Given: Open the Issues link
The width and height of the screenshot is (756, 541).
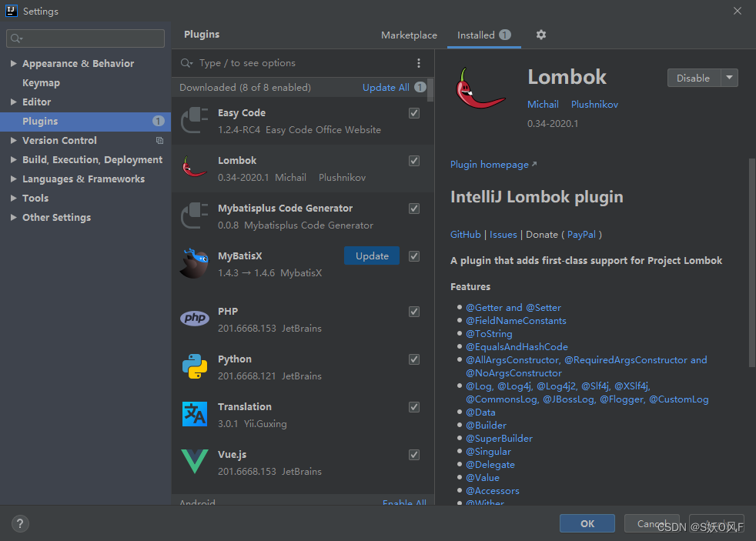Looking at the screenshot, I should pos(503,235).
